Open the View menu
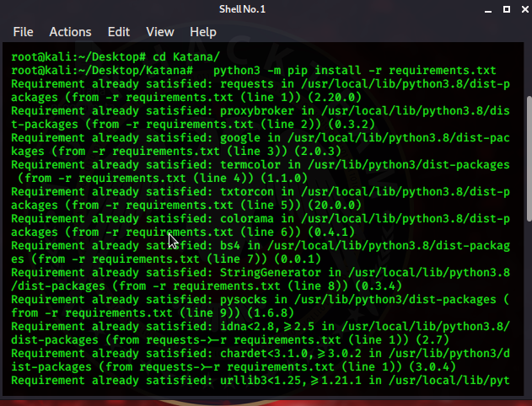The image size is (532, 406). [x=160, y=32]
